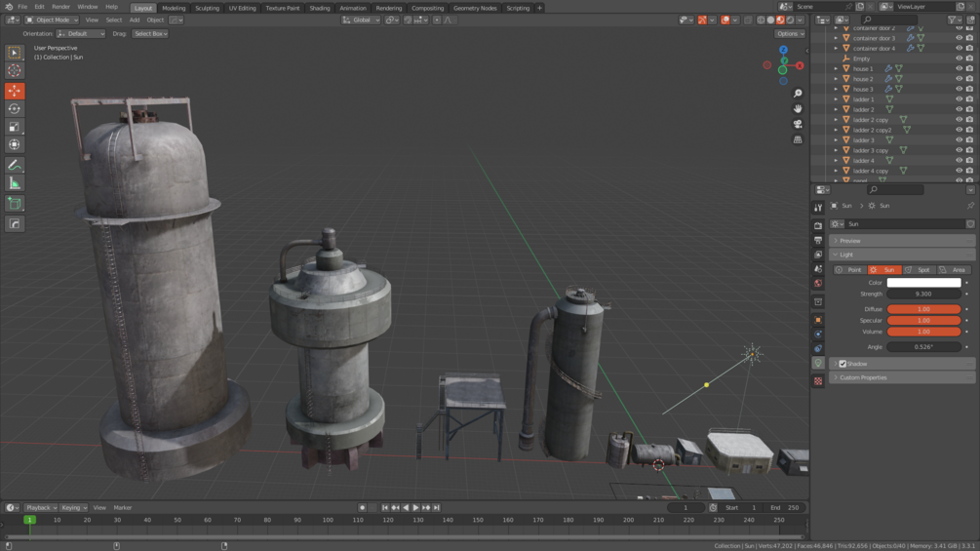The width and height of the screenshot is (980, 551).
Task: Hide house 1 in viewport
Action: [x=959, y=68]
